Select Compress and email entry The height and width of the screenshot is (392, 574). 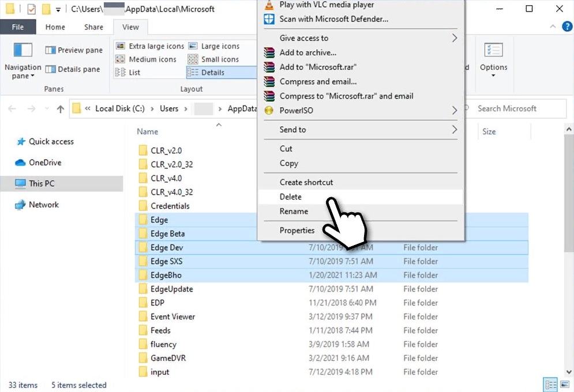coord(361,81)
